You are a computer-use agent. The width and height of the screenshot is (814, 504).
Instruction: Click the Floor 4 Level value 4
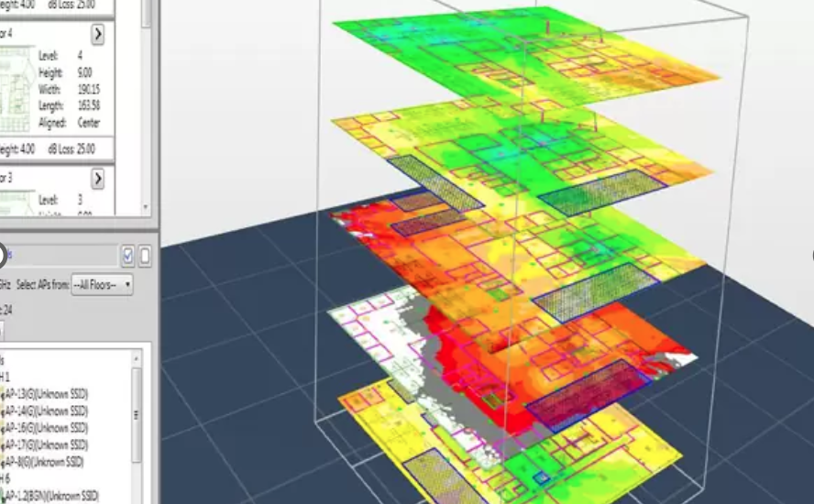coord(80,56)
